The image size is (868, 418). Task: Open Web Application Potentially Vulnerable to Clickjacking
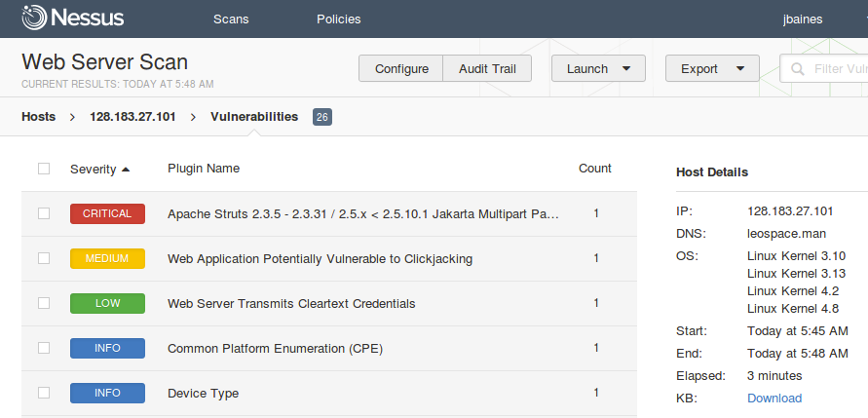click(x=320, y=258)
